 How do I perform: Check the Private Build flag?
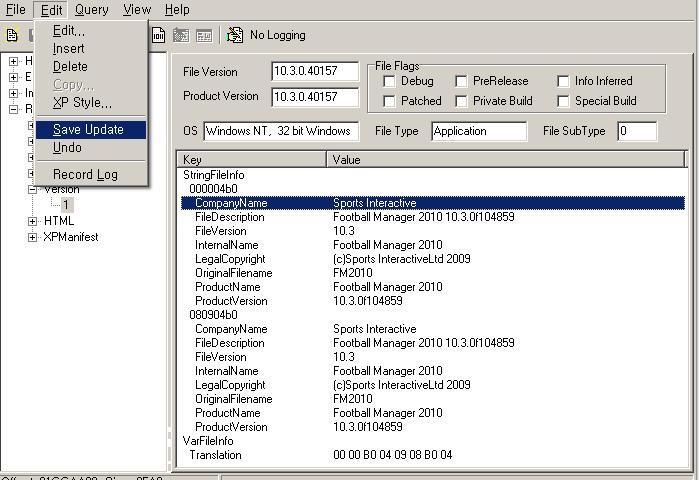(x=462, y=101)
